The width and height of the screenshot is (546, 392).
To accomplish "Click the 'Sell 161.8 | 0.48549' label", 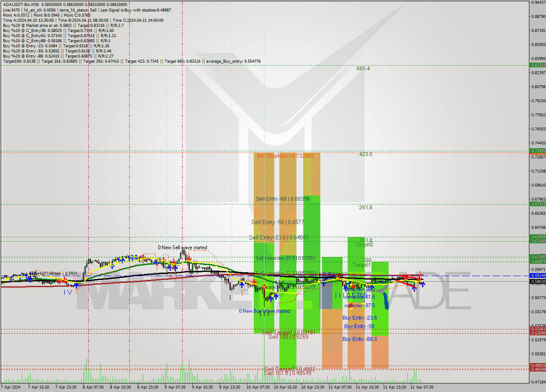I will 288,373.
